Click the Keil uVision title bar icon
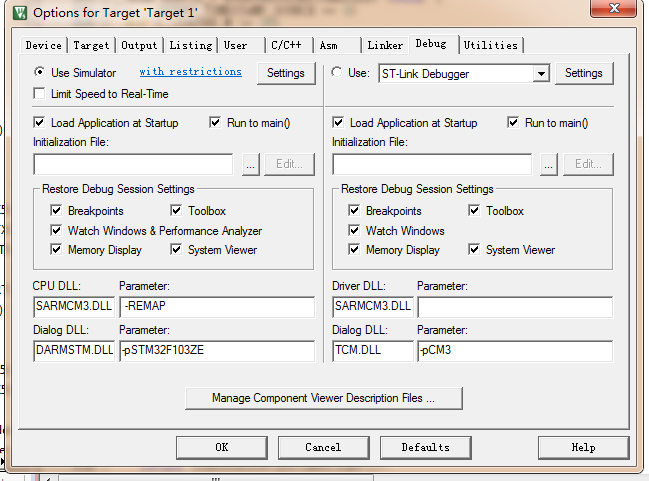The width and height of the screenshot is (649, 481). (19, 13)
